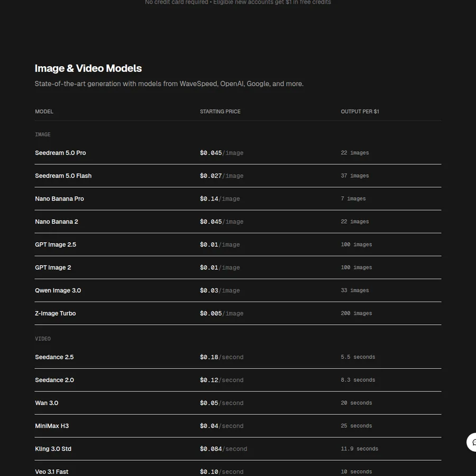Click the Nano Banana Pro model name

click(x=59, y=198)
